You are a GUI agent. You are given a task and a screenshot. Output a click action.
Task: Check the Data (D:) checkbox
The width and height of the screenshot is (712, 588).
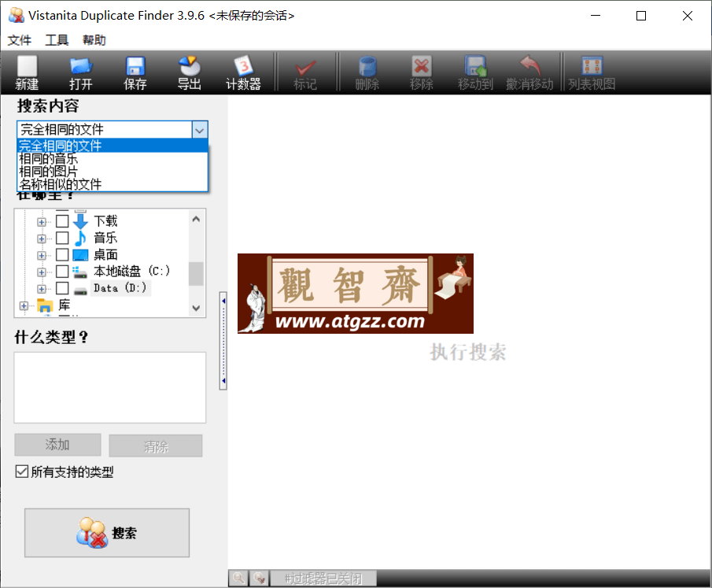[x=62, y=288]
